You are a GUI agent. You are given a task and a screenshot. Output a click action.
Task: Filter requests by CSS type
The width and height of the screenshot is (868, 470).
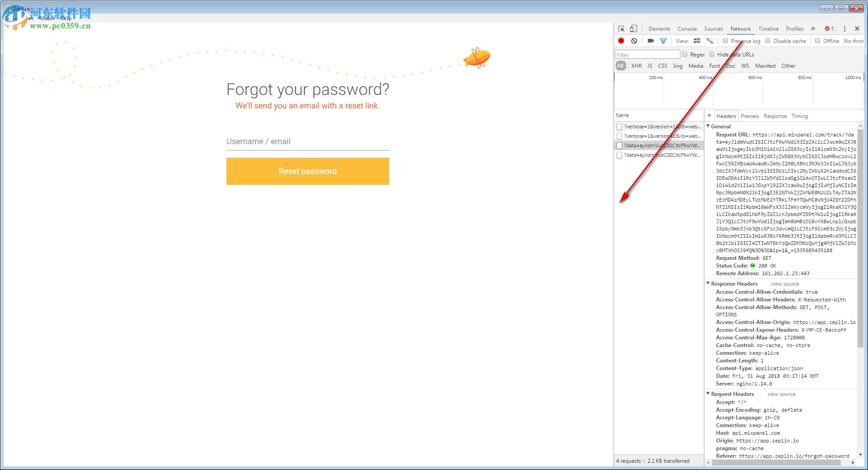pyautogui.click(x=662, y=66)
